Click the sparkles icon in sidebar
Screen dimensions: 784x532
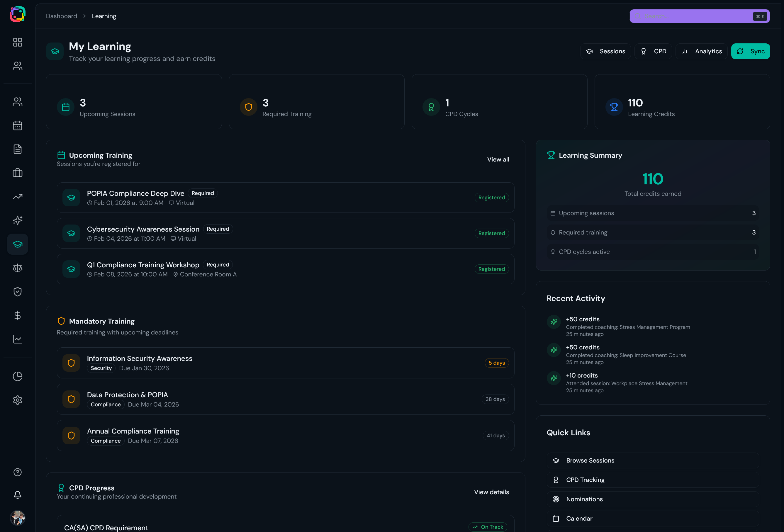[18, 220]
